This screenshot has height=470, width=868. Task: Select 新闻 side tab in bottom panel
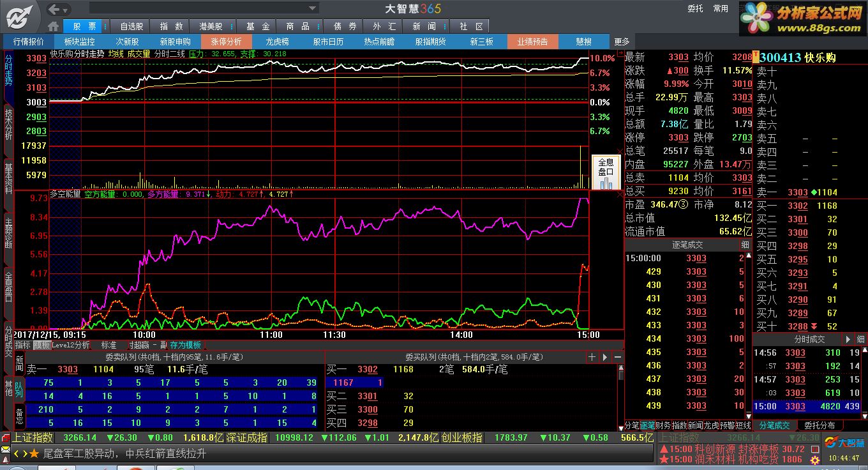[x=19, y=363]
